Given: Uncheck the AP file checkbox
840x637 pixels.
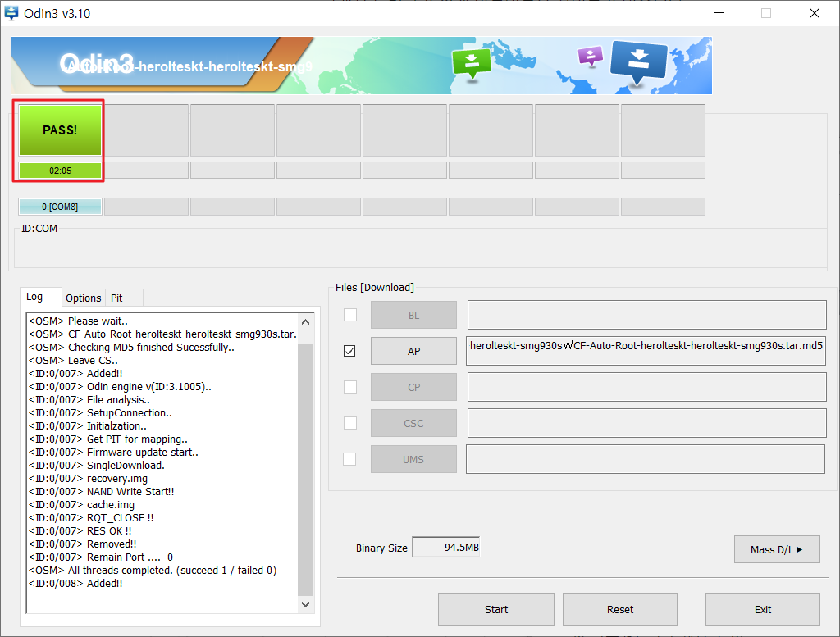Looking at the screenshot, I should (349, 351).
